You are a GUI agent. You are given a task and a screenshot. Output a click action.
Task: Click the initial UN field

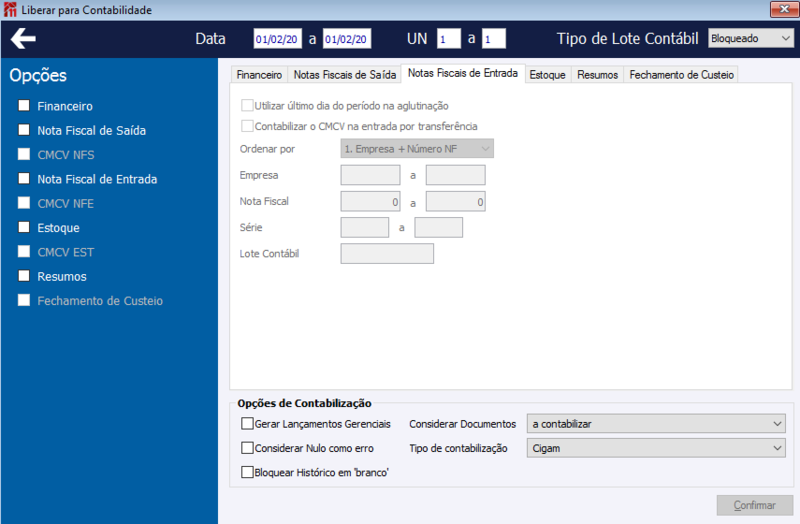(x=449, y=39)
